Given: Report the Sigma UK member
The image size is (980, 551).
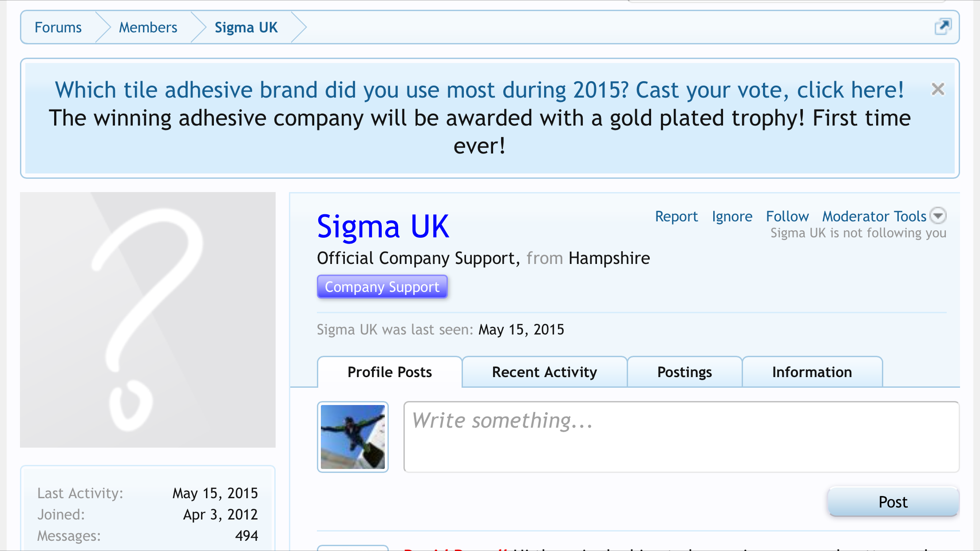Looking at the screenshot, I should click(676, 216).
